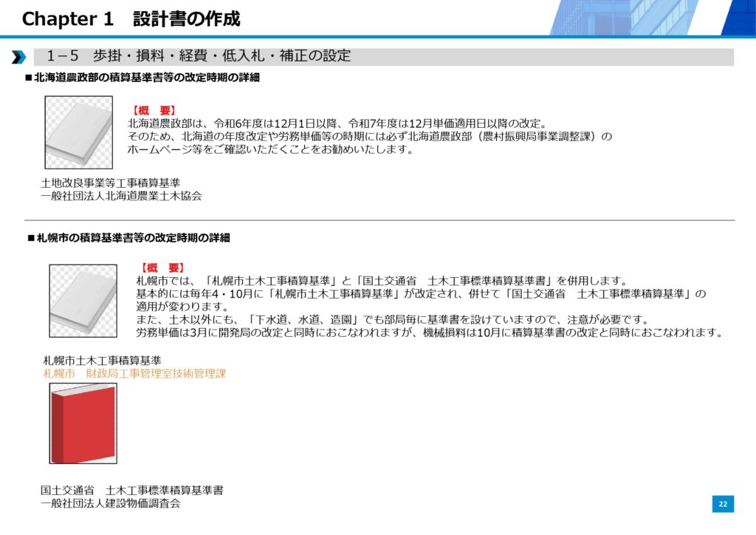Click the blue chevron arrow beside section 1-5
This screenshot has height=535, width=756.
click(19, 57)
